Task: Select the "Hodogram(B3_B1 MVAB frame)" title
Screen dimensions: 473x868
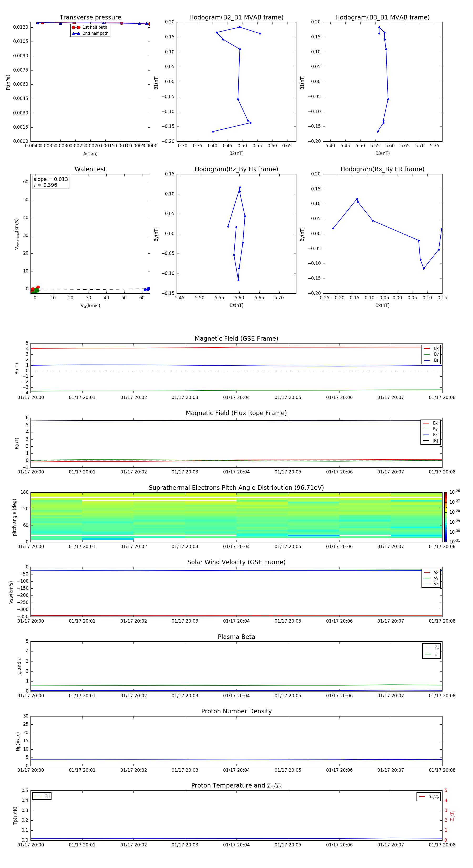Action: coord(382,18)
